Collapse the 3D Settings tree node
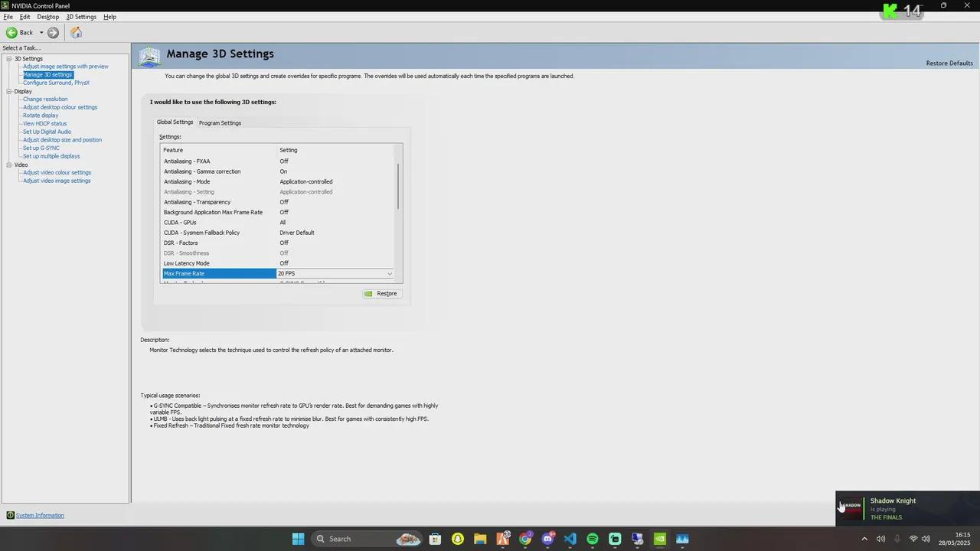The width and height of the screenshot is (980, 551). tap(9, 58)
